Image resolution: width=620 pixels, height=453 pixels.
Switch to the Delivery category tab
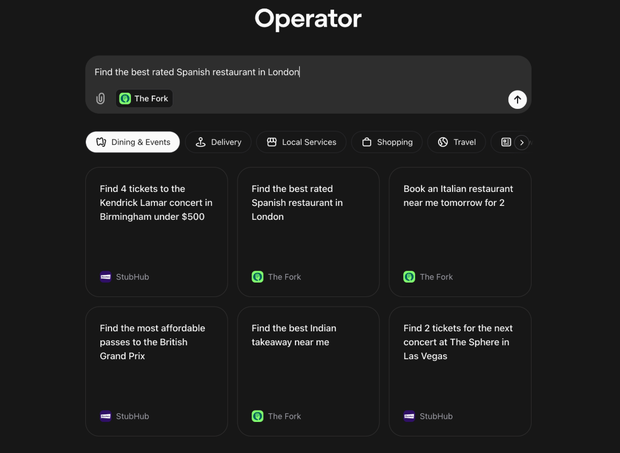(218, 142)
